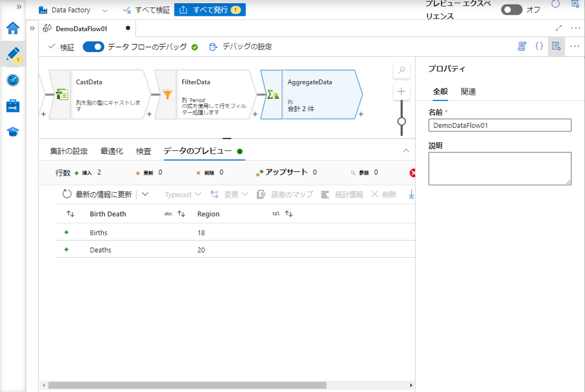Open the Manage toolbox icon
The image size is (585, 392).
coord(13,106)
